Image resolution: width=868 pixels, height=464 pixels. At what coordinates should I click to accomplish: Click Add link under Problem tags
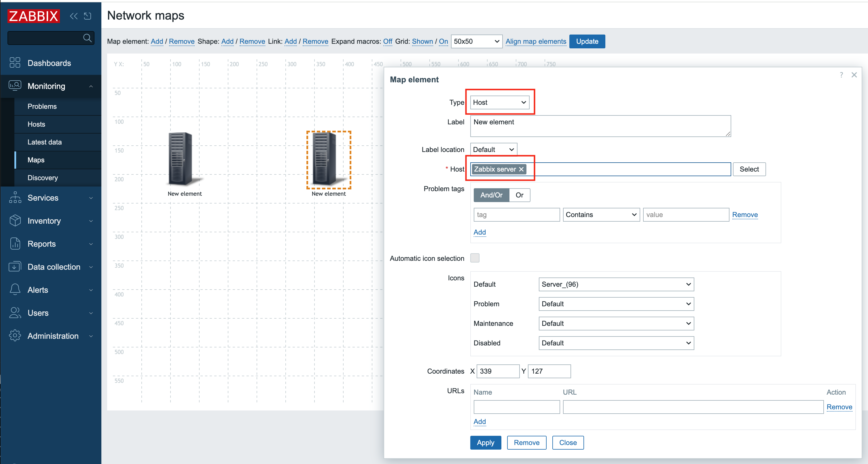point(480,232)
